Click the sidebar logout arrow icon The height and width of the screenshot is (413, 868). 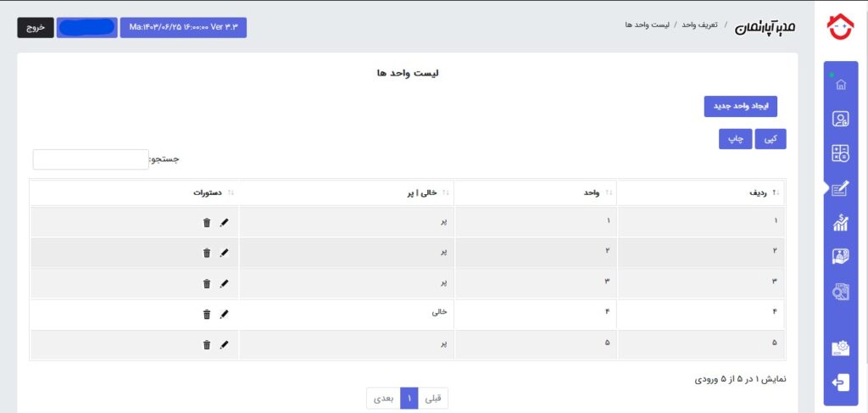pos(840,382)
